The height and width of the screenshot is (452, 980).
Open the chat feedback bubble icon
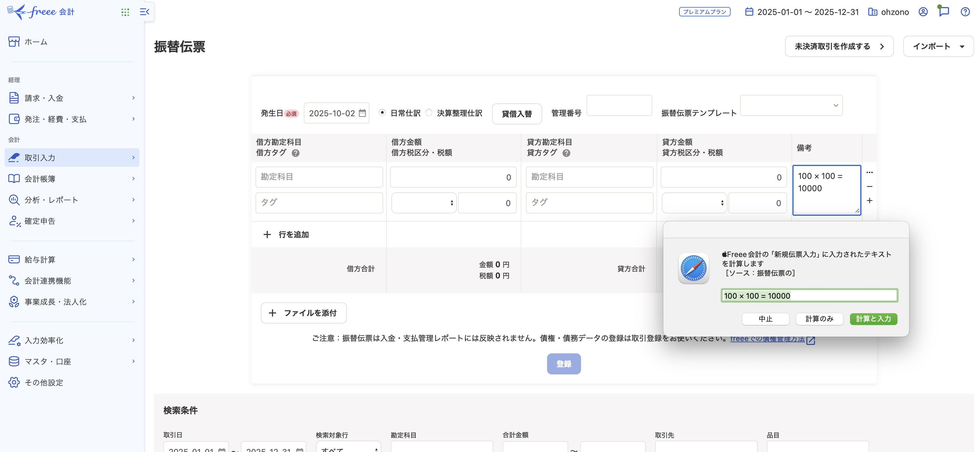click(944, 12)
